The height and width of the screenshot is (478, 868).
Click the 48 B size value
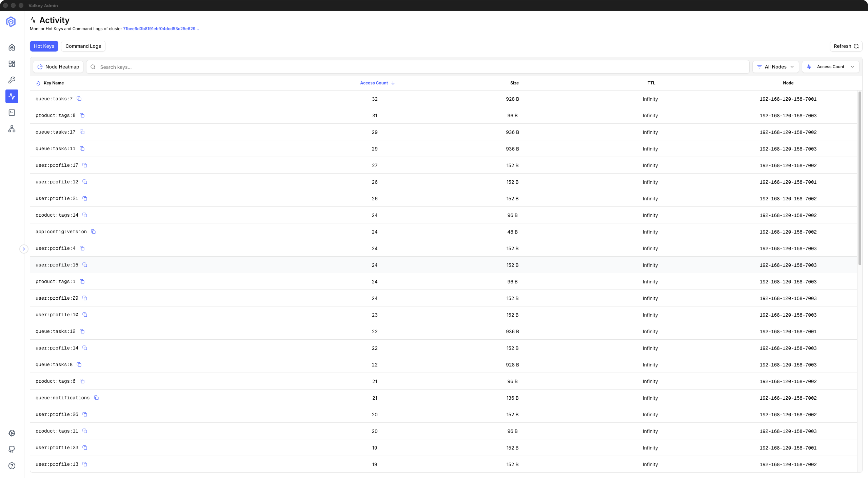pyautogui.click(x=512, y=232)
